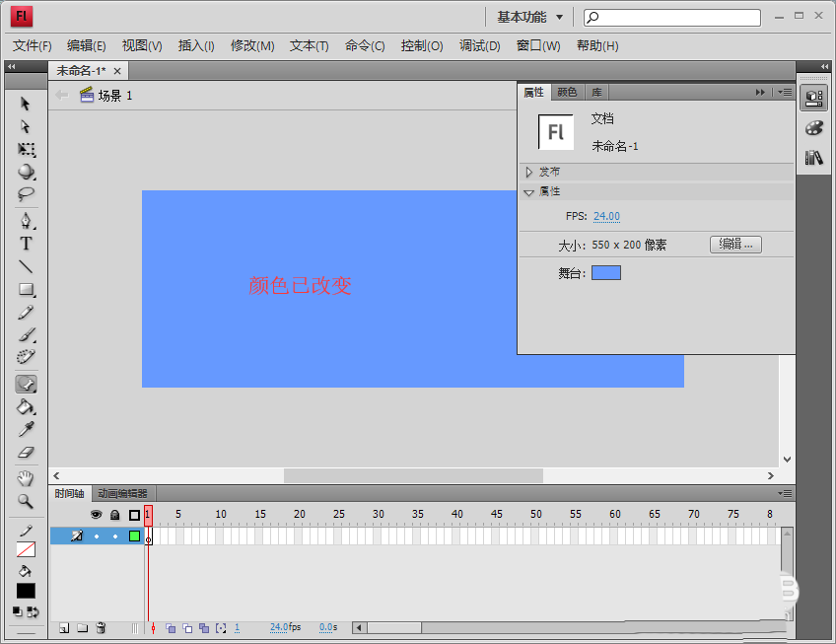Open timeline panel options menu

point(785,493)
